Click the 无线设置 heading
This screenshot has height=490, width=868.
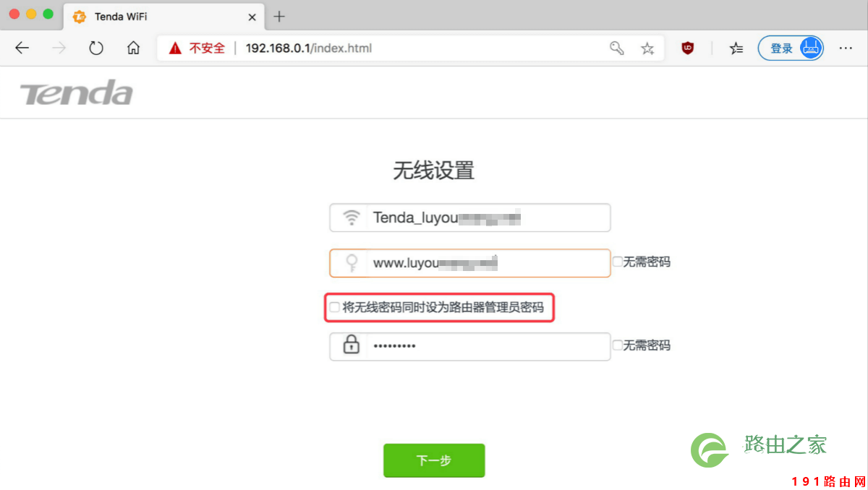433,171
